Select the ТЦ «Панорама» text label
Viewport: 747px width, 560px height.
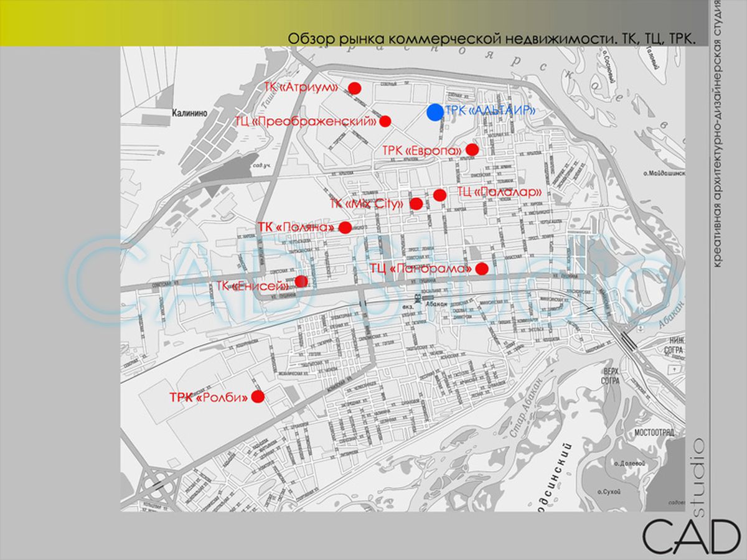pyautogui.click(x=421, y=269)
